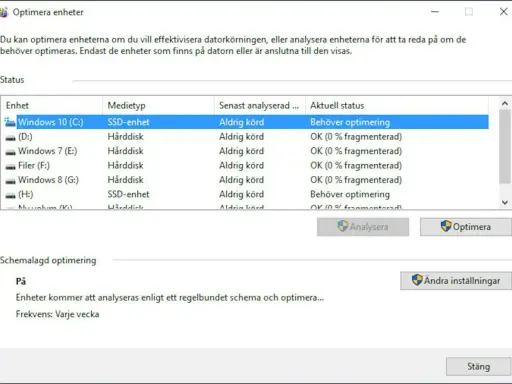Sort by the Medietyp column header

(x=158, y=106)
